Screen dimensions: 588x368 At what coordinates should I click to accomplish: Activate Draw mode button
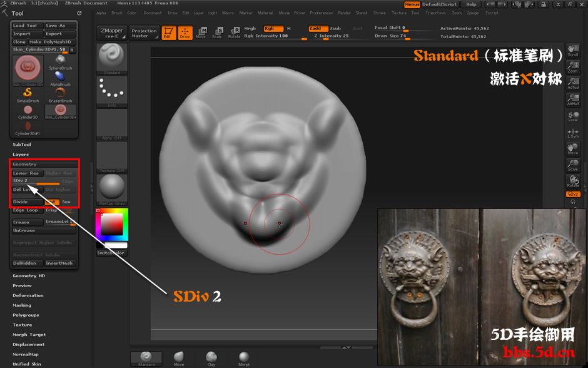185,33
